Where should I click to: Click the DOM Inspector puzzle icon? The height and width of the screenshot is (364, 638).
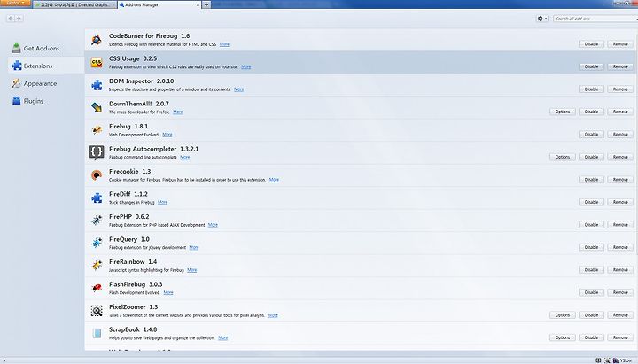pyautogui.click(x=97, y=85)
